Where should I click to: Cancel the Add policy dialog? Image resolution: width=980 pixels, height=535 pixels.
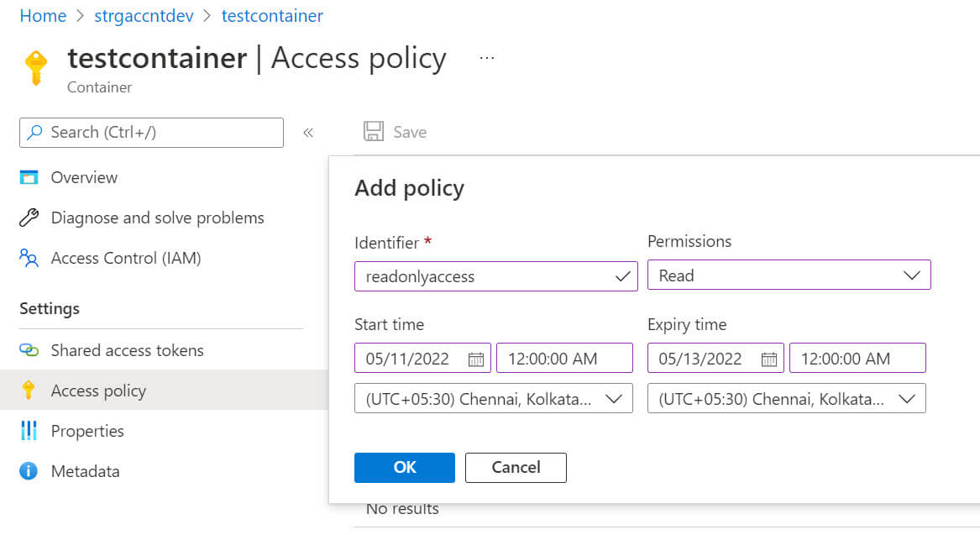(516, 468)
